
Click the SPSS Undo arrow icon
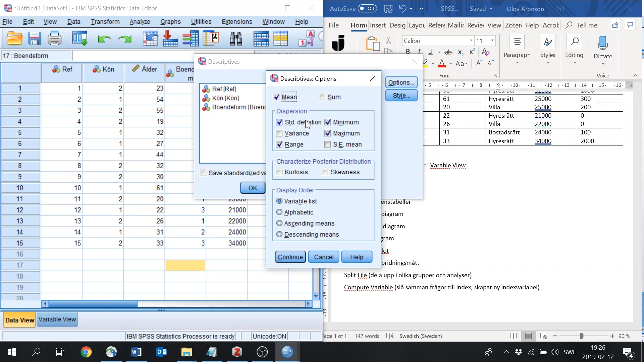pyautogui.click(x=104, y=39)
